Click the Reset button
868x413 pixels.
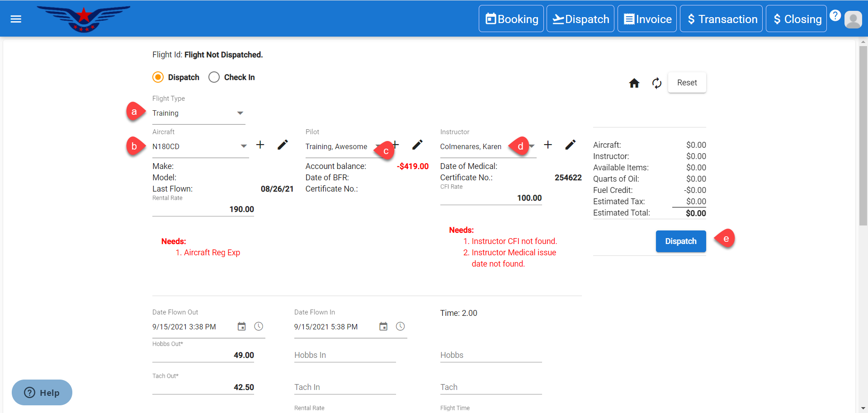point(687,83)
